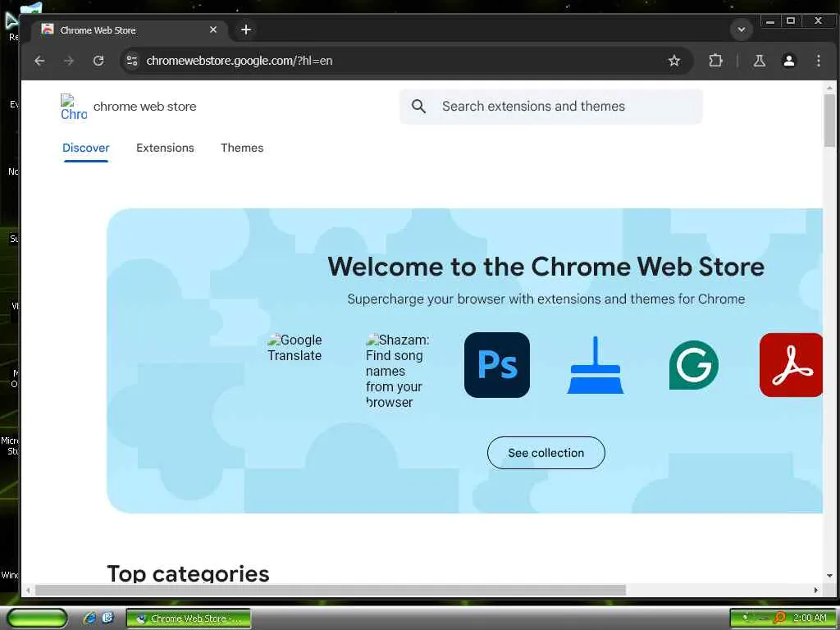Viewport: 840px width, 630px height.
Task: Switch to the Themes tab
Action: tap(242, 148)
